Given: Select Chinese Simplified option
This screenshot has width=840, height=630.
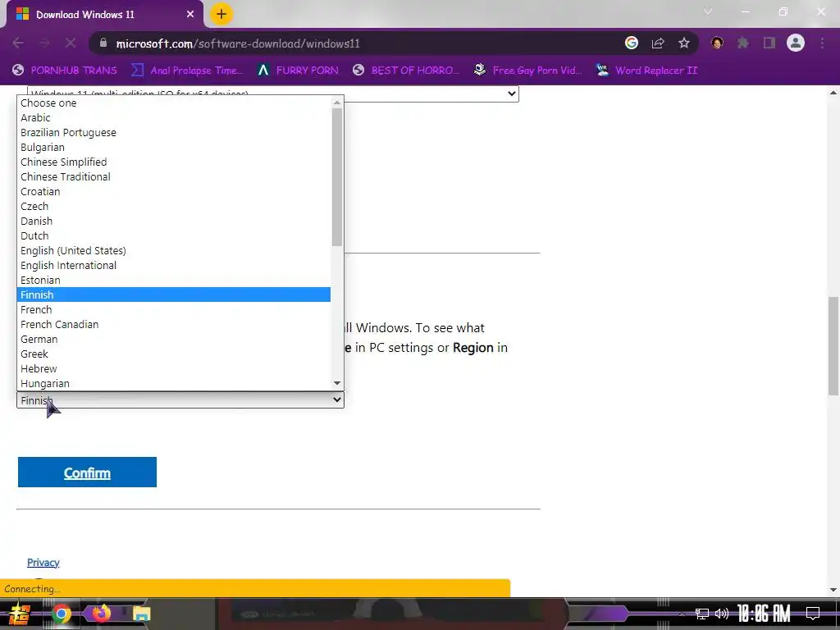Looking at the screenshot, I should tap(174, 162).
